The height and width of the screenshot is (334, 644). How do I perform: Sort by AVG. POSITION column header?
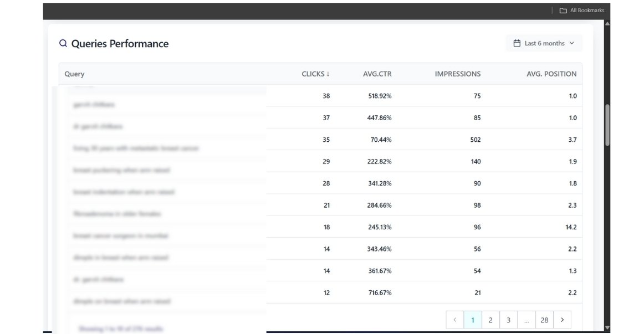point(551,74)
